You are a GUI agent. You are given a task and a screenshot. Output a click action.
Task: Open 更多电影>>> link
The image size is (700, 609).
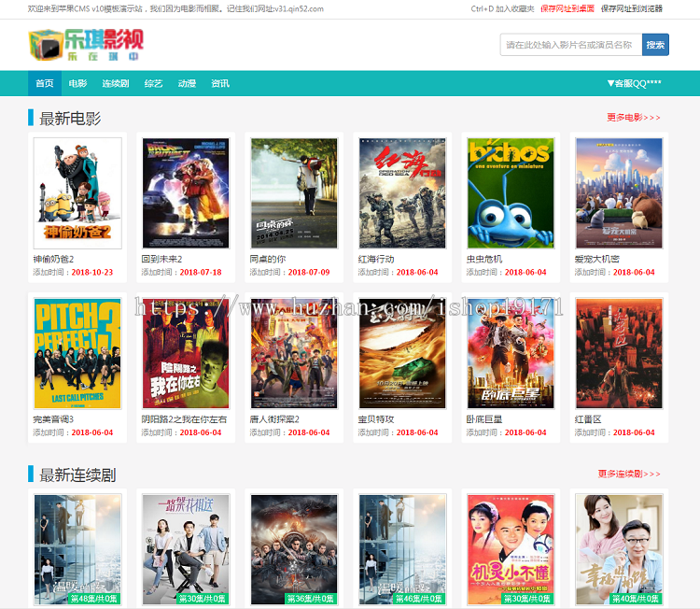[633, 118]
